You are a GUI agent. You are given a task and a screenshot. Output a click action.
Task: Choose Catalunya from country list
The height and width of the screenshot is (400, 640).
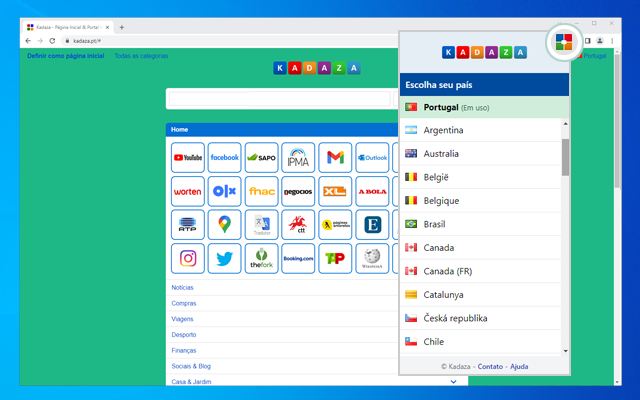(480, 295)
